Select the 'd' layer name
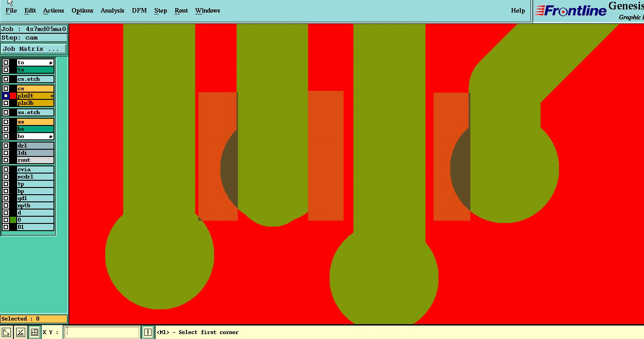Viewport: 644px width, 339px height. (x=35, y=213)
